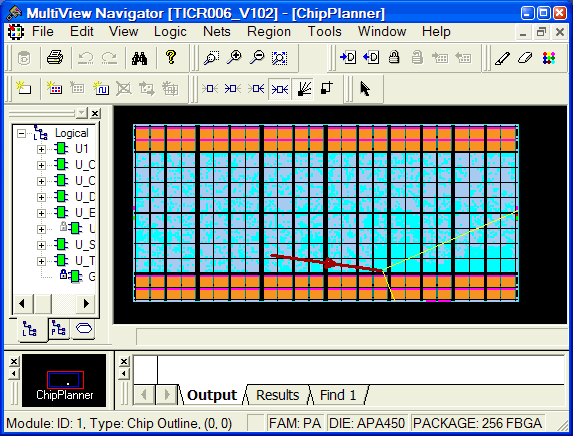
Task: Activate the arrow pointer selection mode
Action: pyautogui.click(x=365, y=88)
